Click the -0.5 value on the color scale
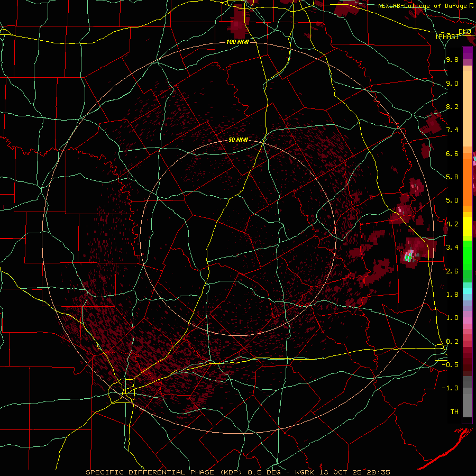 pos(450,365)
